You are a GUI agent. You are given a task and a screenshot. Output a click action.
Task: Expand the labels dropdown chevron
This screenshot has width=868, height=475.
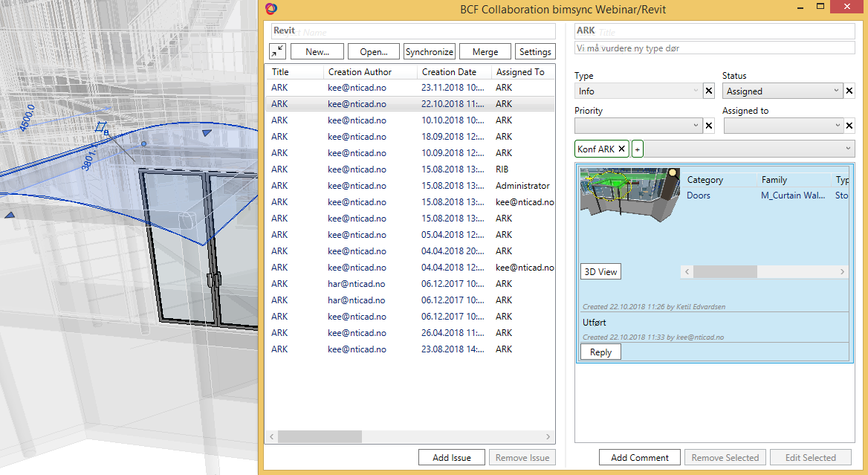click(847, 148)
